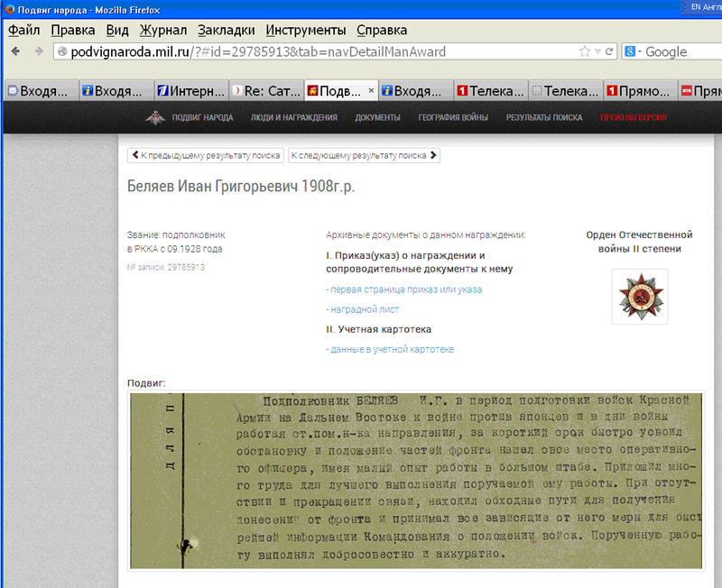The width and height of the screenshot is (722, 588).
Task: Reload the page with the refresh icon
Action: pyautogui.click(x=609, y=51)
